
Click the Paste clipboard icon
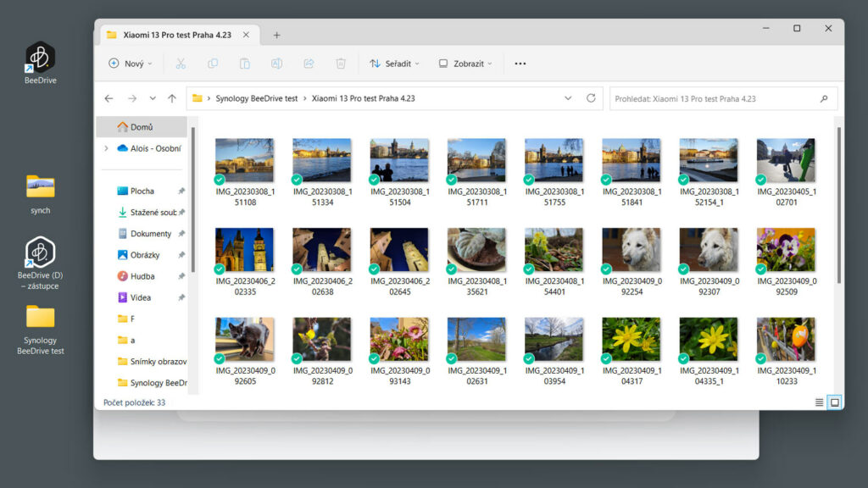pos(244,64)
